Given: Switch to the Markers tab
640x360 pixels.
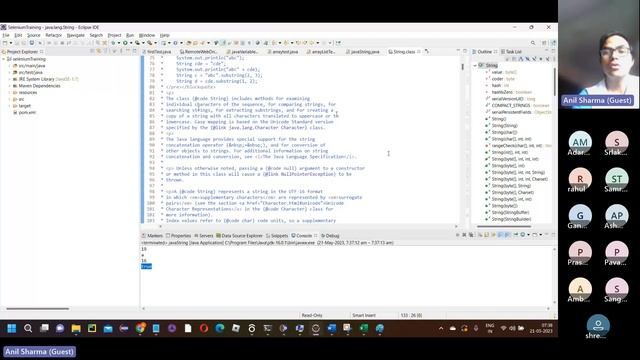Looking at the screenshot, I should tap(152, 236).
